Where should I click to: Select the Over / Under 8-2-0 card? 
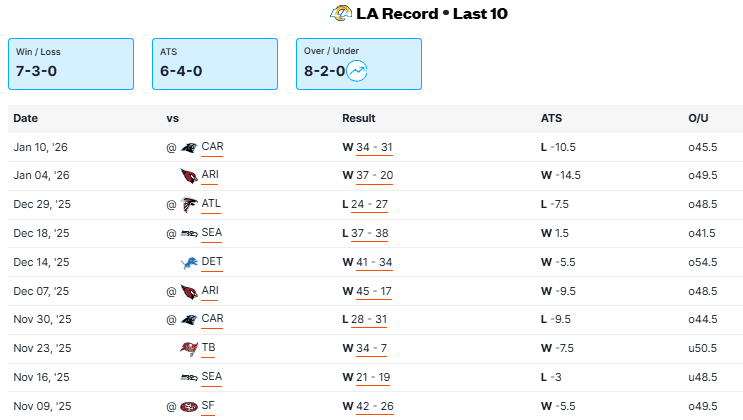pos(358,63)
